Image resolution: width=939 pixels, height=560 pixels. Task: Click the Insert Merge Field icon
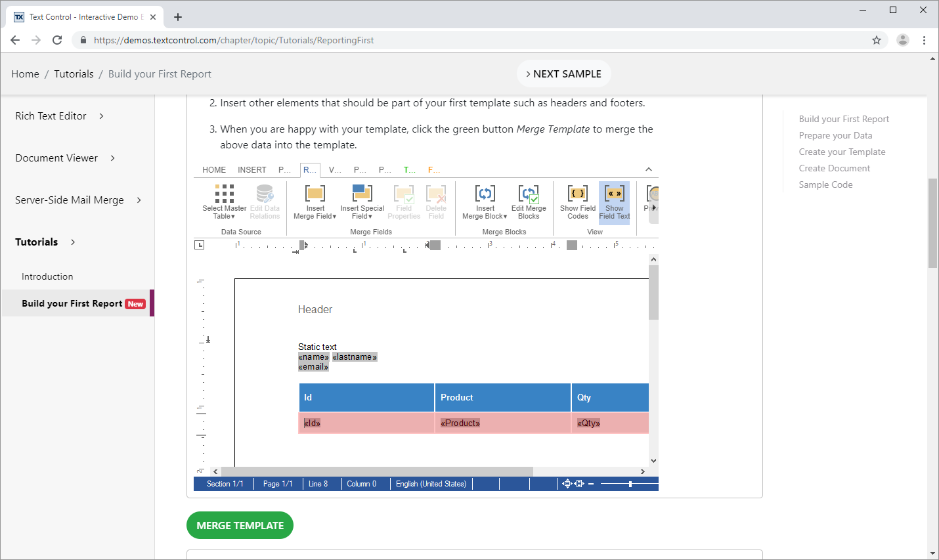pos(315,202)
